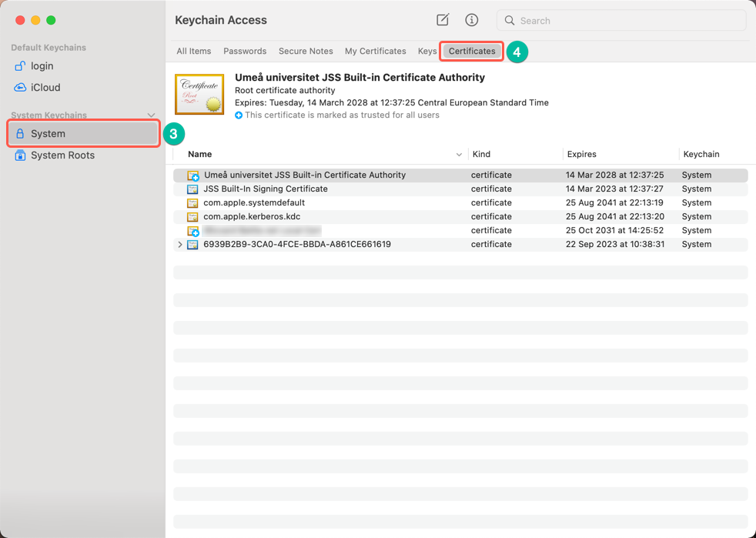Click the green full-screen window button
Screen dimensions: 756x538
51,20
